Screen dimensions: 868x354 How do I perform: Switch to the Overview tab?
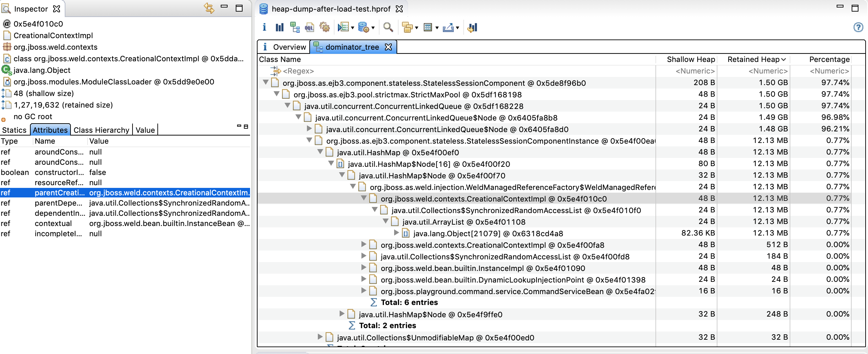[284, 47]
